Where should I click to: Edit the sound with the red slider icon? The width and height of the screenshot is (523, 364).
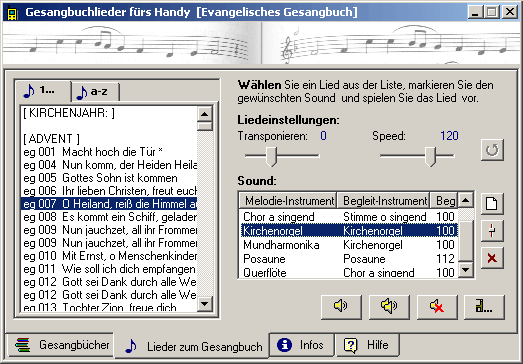(492, 231)
